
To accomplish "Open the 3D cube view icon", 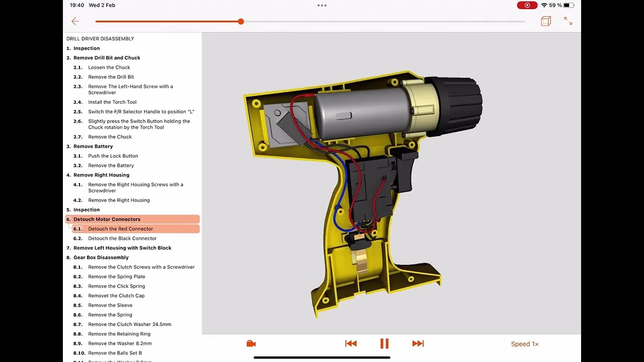I will (545, 21).
